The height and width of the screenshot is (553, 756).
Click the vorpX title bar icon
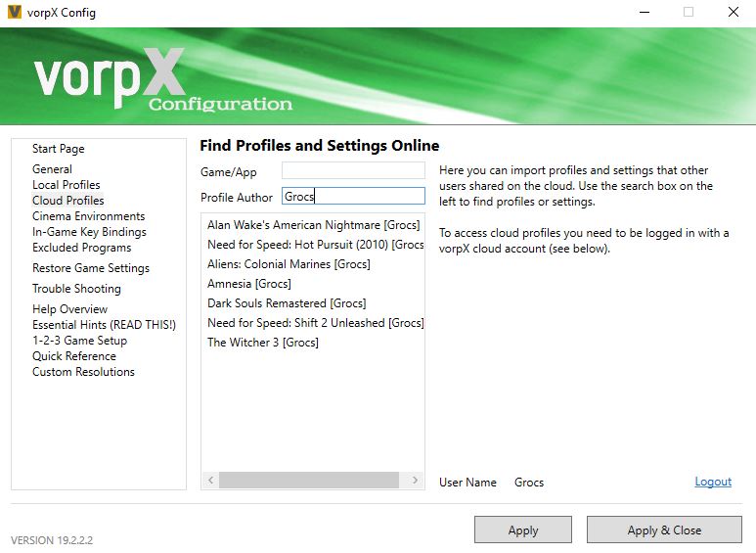click(x=14, y=13)
